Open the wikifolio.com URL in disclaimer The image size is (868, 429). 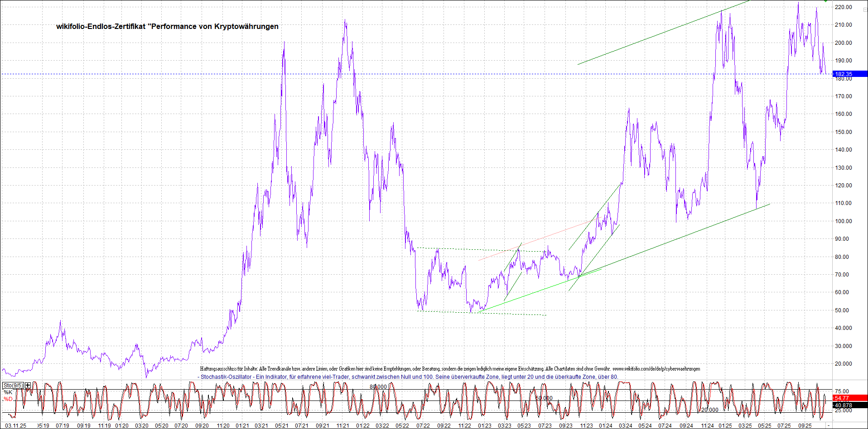(x=656, y=369)
